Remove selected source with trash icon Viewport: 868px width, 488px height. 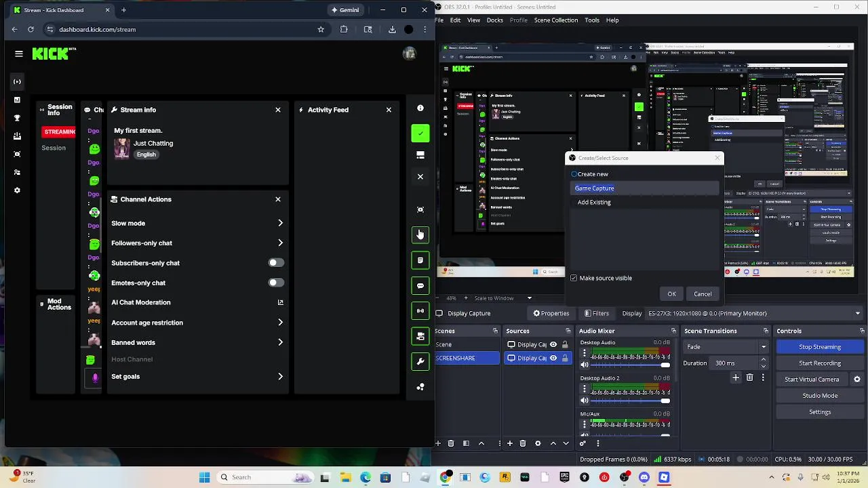click(x=523, y=443)
